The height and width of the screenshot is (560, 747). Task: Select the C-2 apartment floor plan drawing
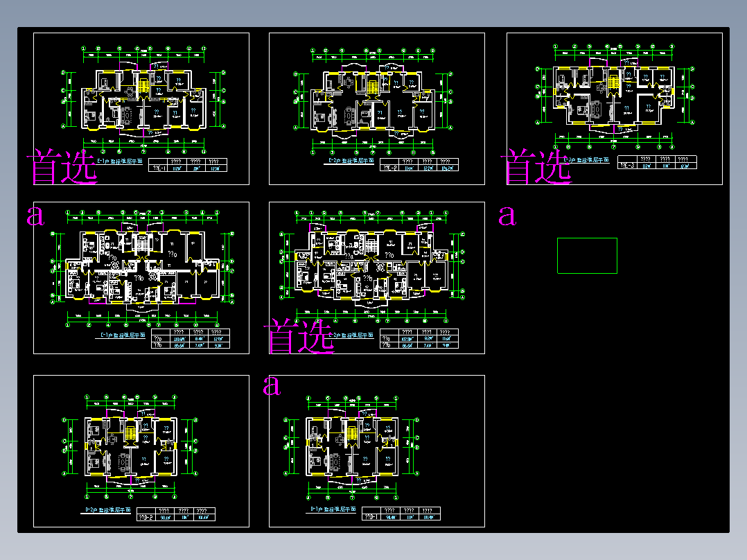(371, 265)
